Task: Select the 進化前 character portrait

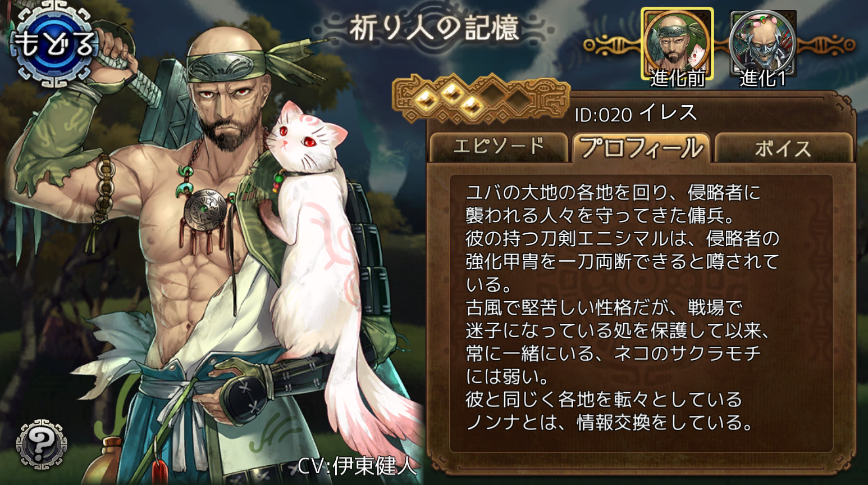Action: point(677,46)
